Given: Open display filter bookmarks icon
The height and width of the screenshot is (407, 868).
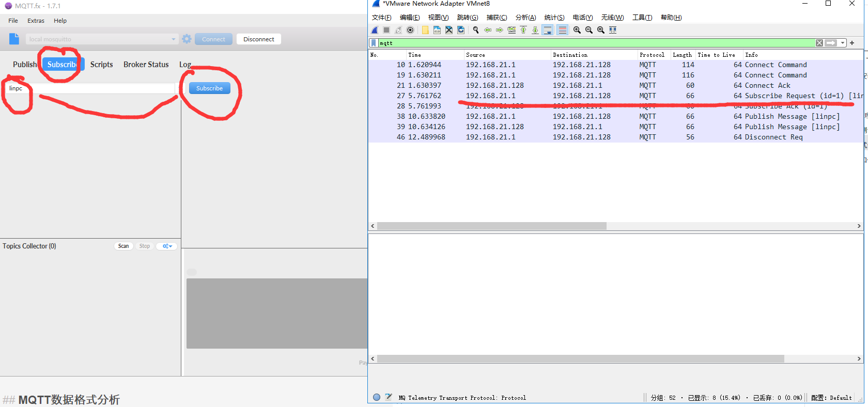Looking at the screenshot, I should (x=374, y=43).
